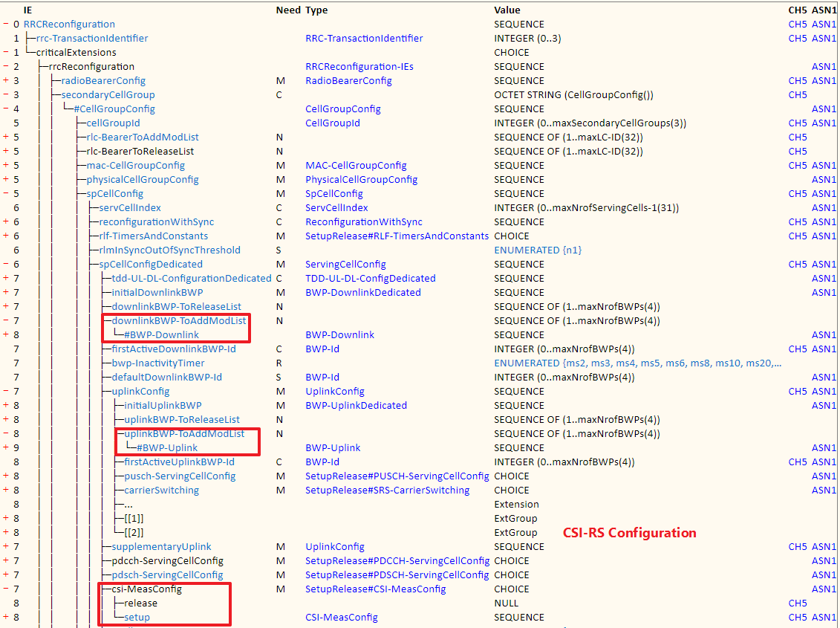Open the cellGroupId IE link
The height and width of the screenshot is (628, 840).
[113, 123]
